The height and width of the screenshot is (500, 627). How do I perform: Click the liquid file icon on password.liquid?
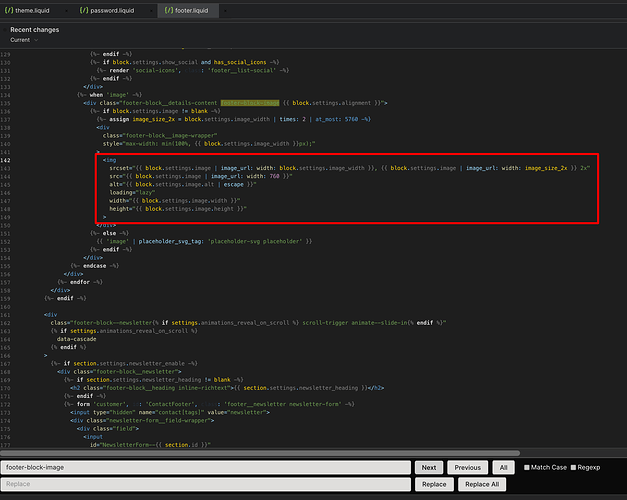[86, 9]
